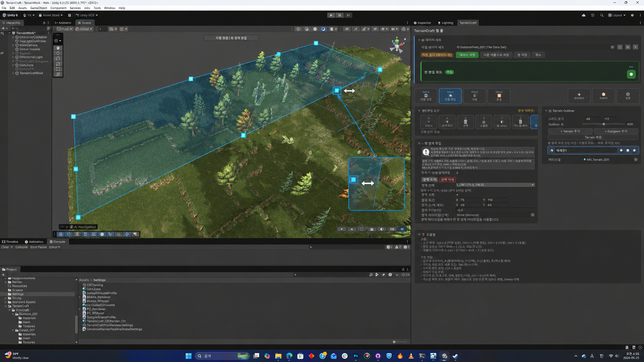
Task: Select the T area tool
Action: coord(502,122)
